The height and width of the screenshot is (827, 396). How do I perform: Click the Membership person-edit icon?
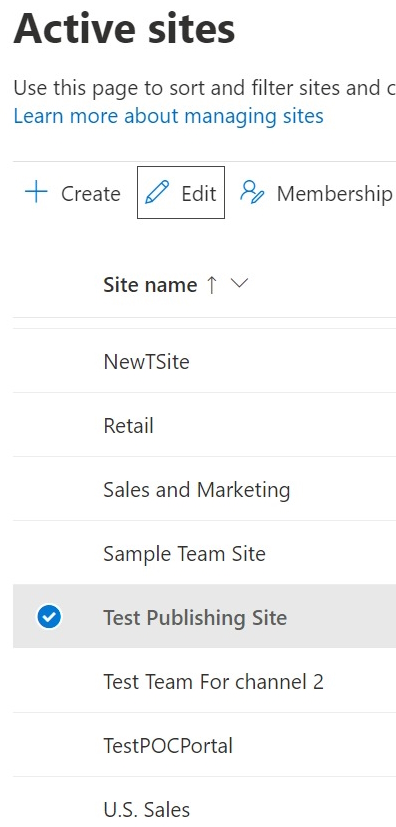[252, 193]
